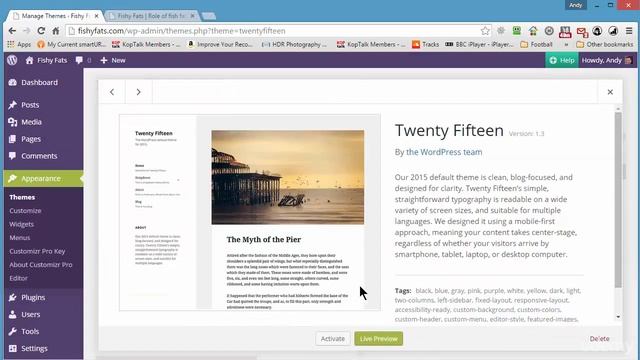
Task: Bookmark this page with the star icon
Action: click(485, 31)
